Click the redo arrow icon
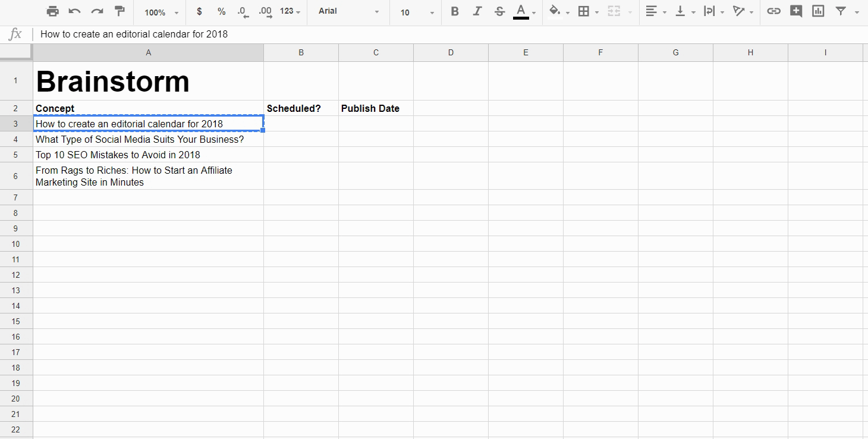 point(97,11)
